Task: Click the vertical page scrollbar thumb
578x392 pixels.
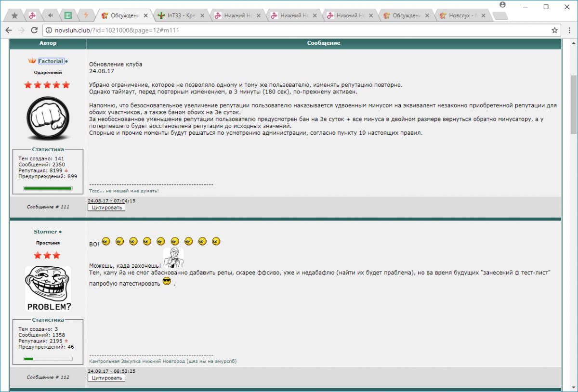Action: [x=573, y=104]
